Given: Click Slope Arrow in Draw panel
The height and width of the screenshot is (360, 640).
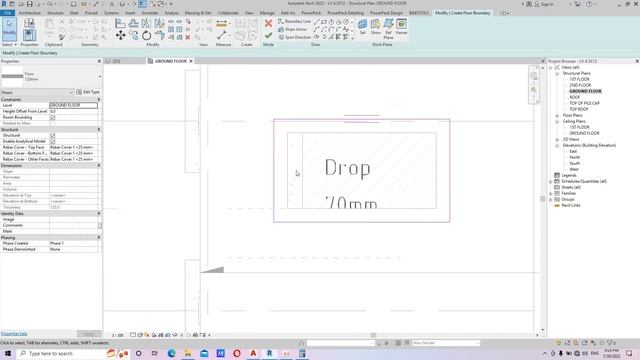Looking at the screenshot, I should click(292, 29).
